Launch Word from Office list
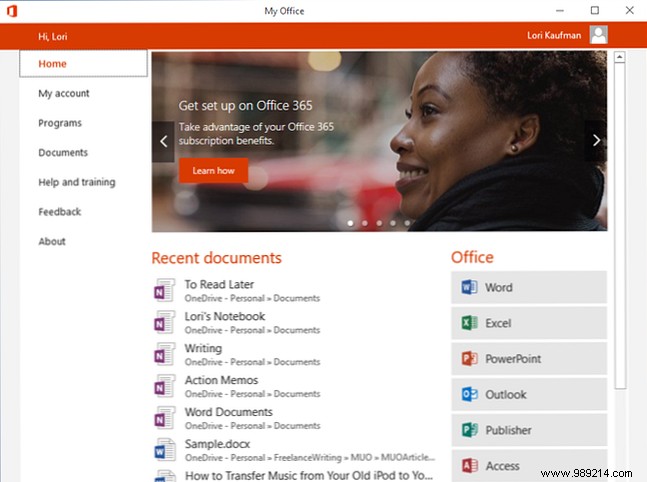The height and width of the screenshot is (482, 647). (x=529, y=287)
